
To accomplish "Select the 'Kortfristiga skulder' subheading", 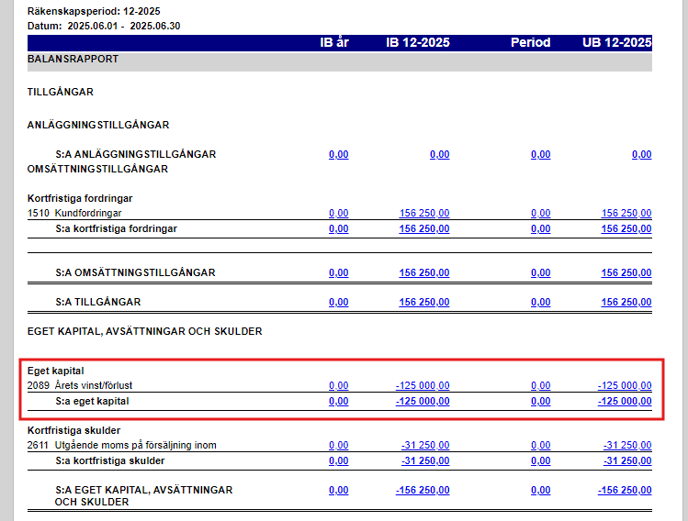I will 74,430.
